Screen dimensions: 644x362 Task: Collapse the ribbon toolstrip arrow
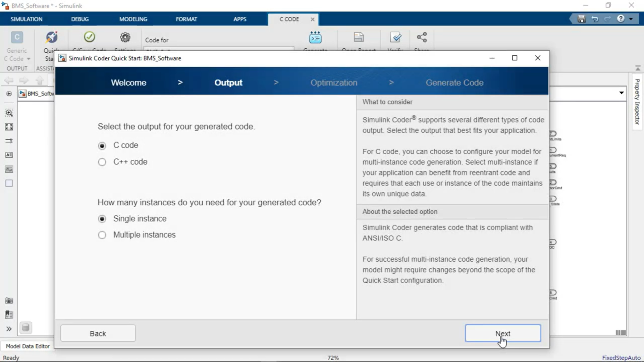pyautogui.click(x=638, y=68)
